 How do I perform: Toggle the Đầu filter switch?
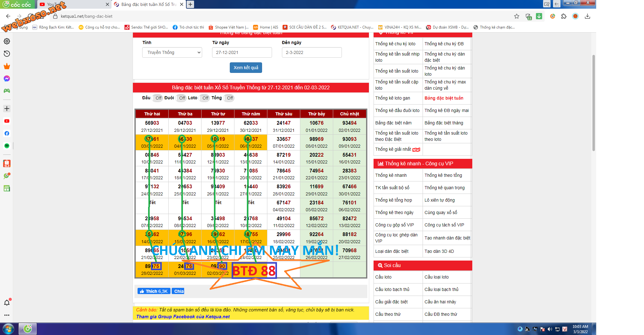pyautogui.click(x=158, y=98)
